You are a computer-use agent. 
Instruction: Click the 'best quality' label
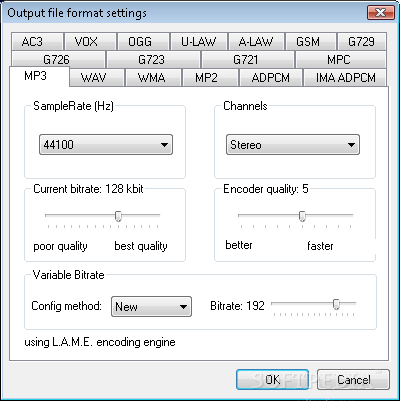point(141,246)
